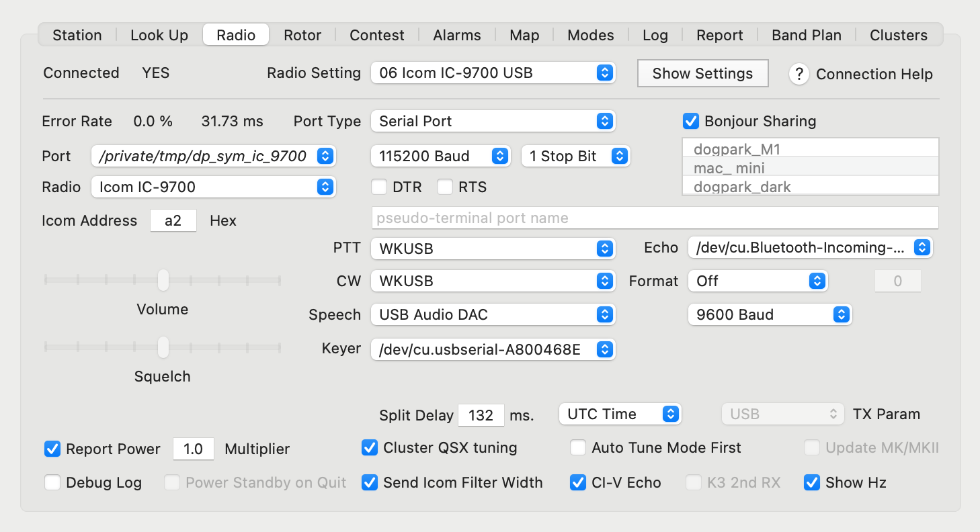Click the question mark Connection Help icon

pyautogui.click(x=799, y=75)
